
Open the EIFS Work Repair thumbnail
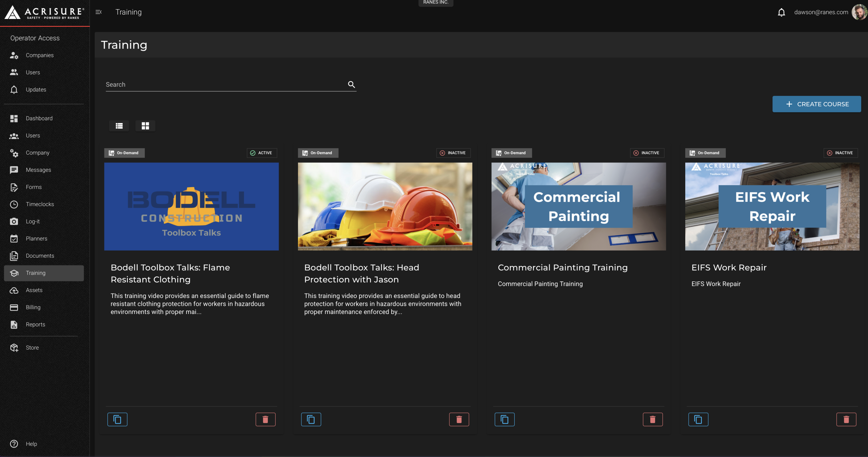(x=772, y=206)
